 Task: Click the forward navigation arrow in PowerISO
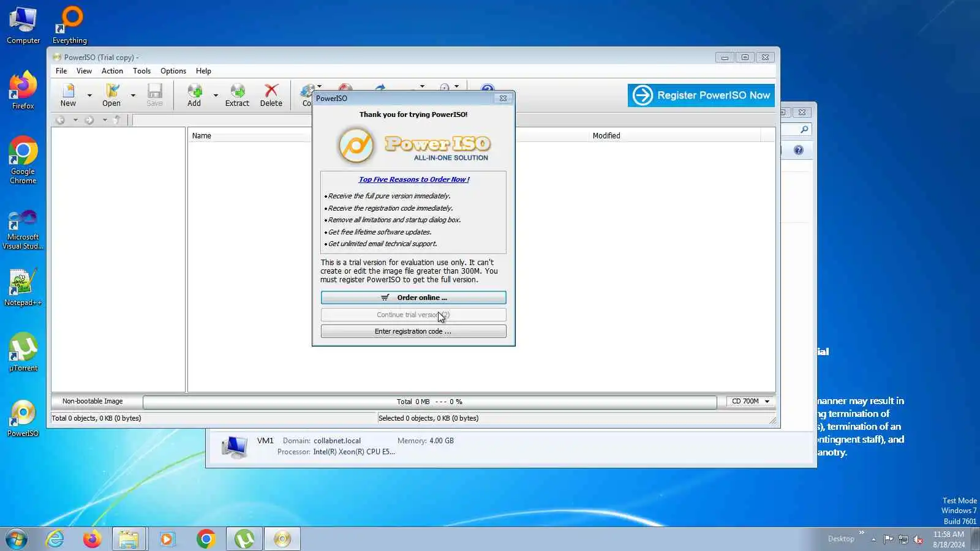click(89, 120)
